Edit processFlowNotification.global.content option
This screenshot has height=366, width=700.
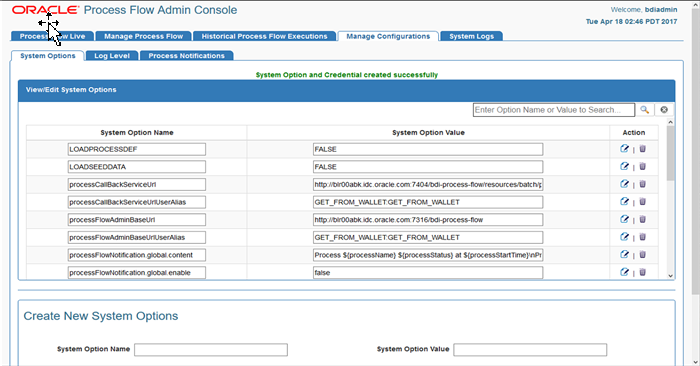click(624, 254)
